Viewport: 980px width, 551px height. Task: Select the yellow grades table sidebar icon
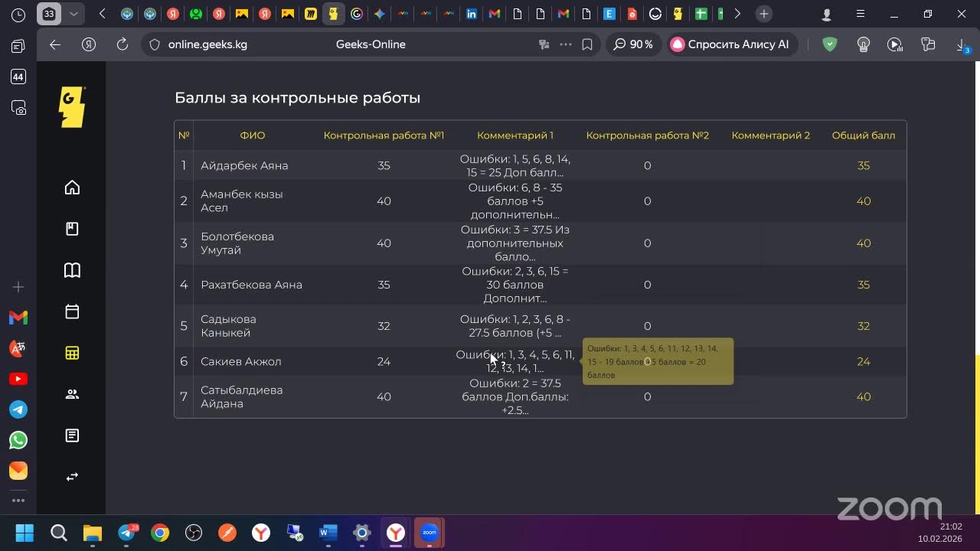72,353
